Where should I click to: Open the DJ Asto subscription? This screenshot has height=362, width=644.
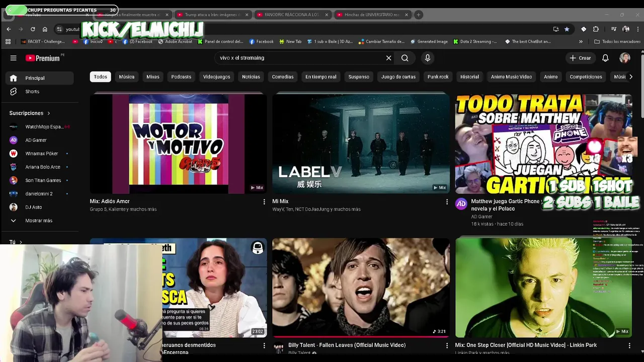click(x=40, y=207)
